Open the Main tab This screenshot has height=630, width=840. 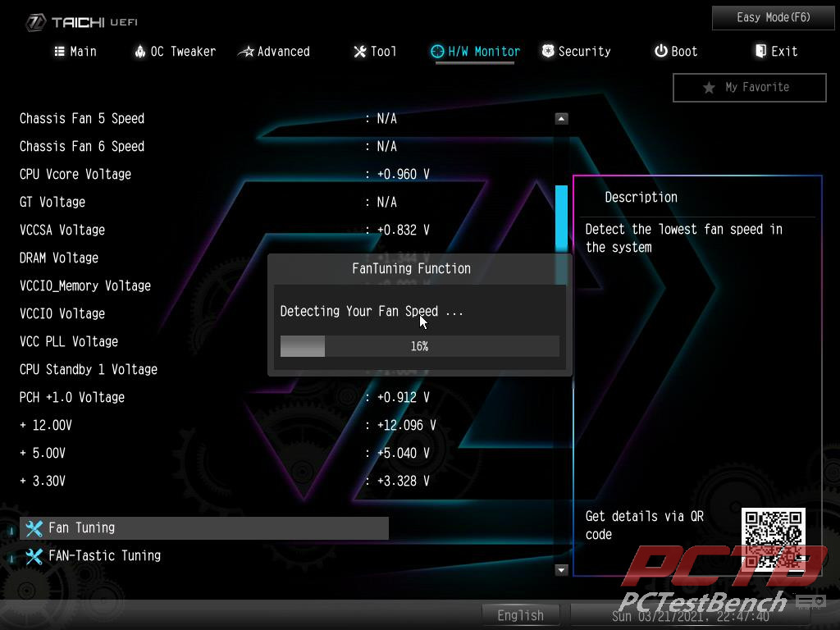[x=75, y=52]
